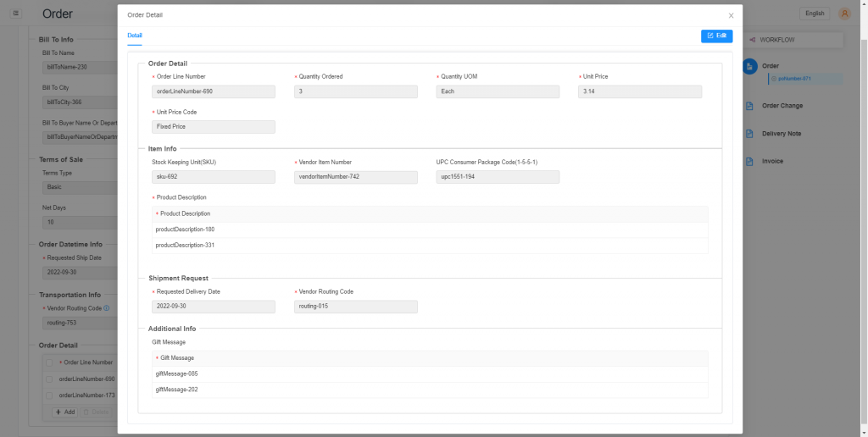This screenshot has height=437, width=868.
Task: Click the info icon beside Vendor Routing Code
Action: tap(106, 308)
